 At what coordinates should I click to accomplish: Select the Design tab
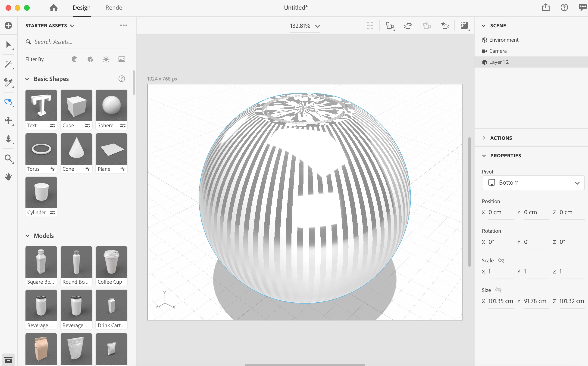coord(82,8)
